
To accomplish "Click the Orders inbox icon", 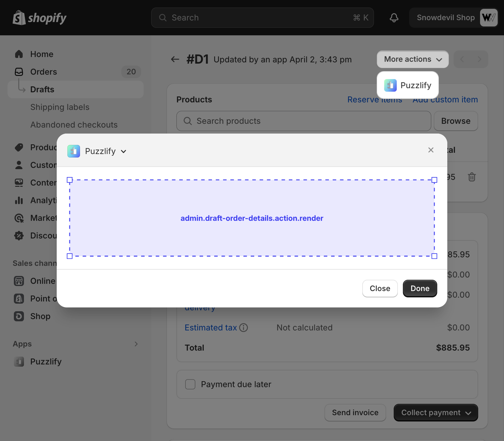I will coord(19,72).
